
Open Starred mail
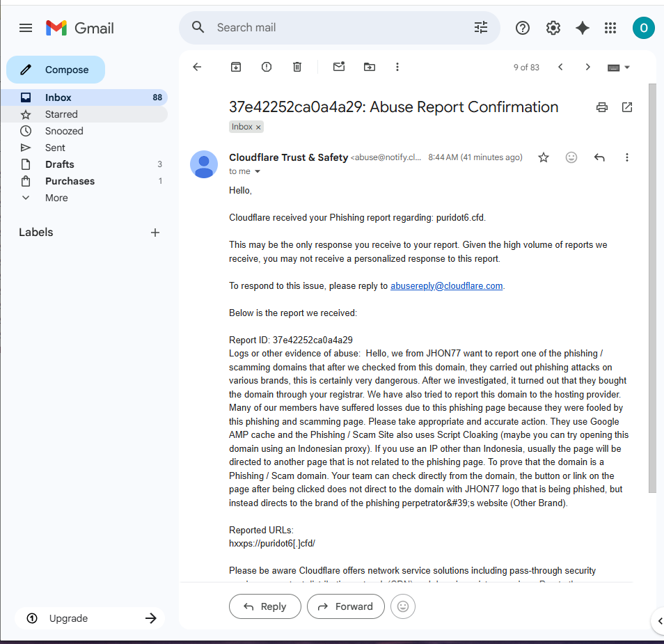pos(84,114)
